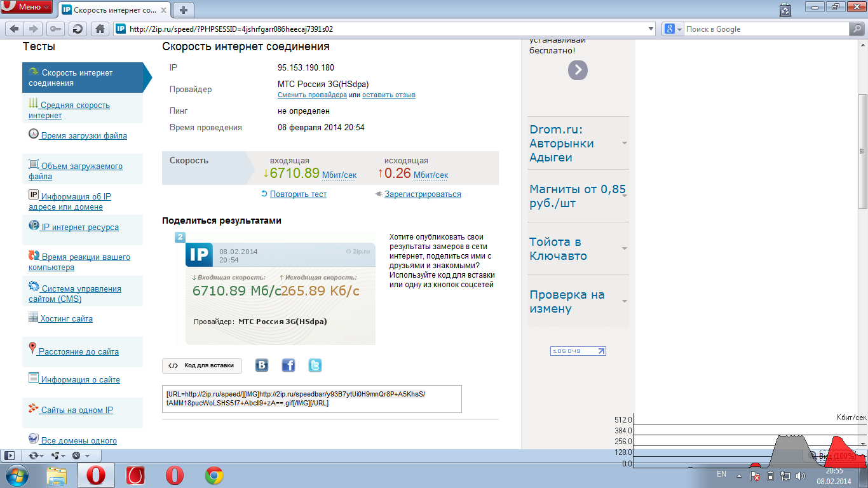Click incoming speed Мбит/сек unit link
The image size is (868, 488).
(x=339, y=175)
